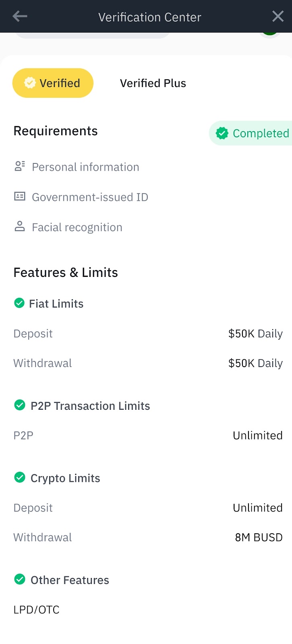Viewport: 292px width, 644px height.
Task: Tap the green check beside Other Features
Action: pos(20,579)
